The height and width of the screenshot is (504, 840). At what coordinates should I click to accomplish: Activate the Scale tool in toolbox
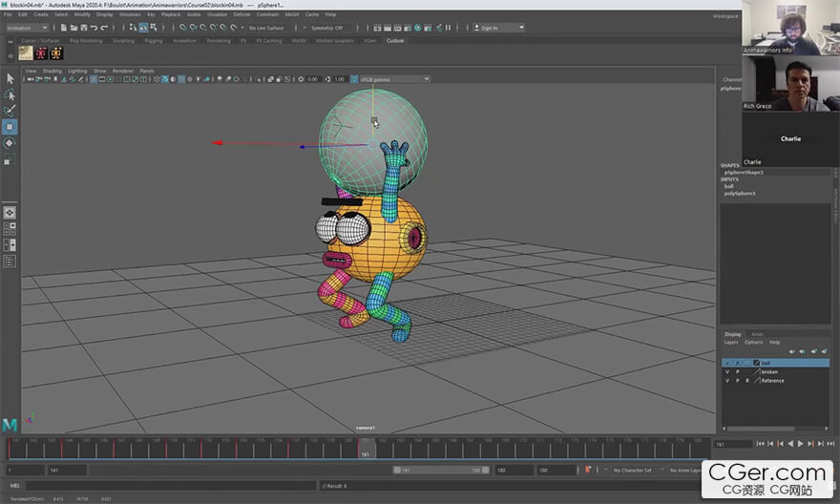pyautogui.click(x=10, y=159)
